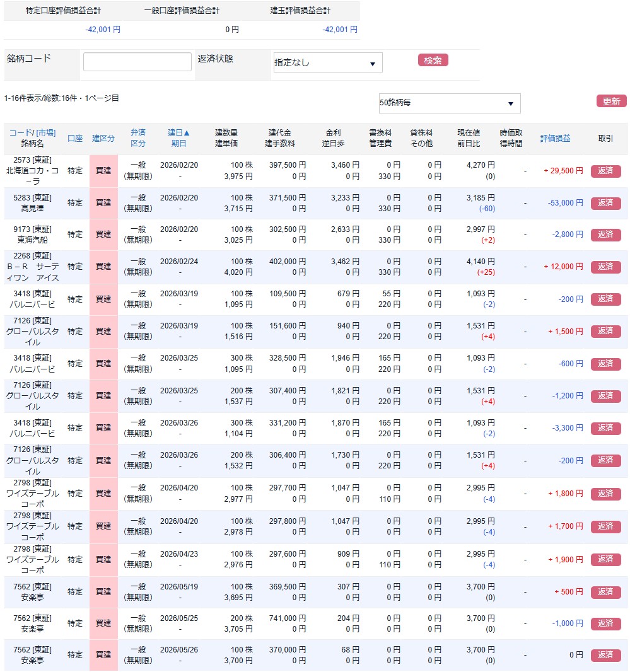Viewport: 630px width, 672px height.
Task: Click the 370,000円 建代金 cell
Action: pos(288,650)
